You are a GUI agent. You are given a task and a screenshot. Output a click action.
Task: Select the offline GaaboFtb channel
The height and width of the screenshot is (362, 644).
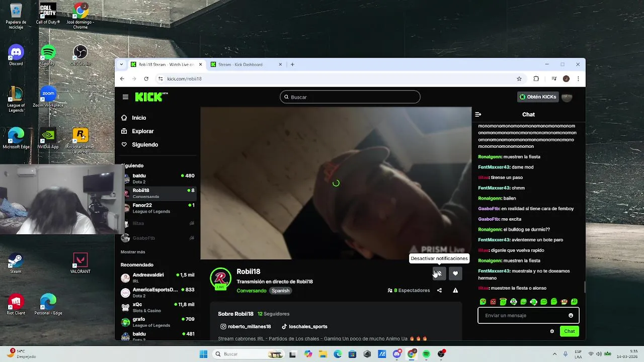158,238
